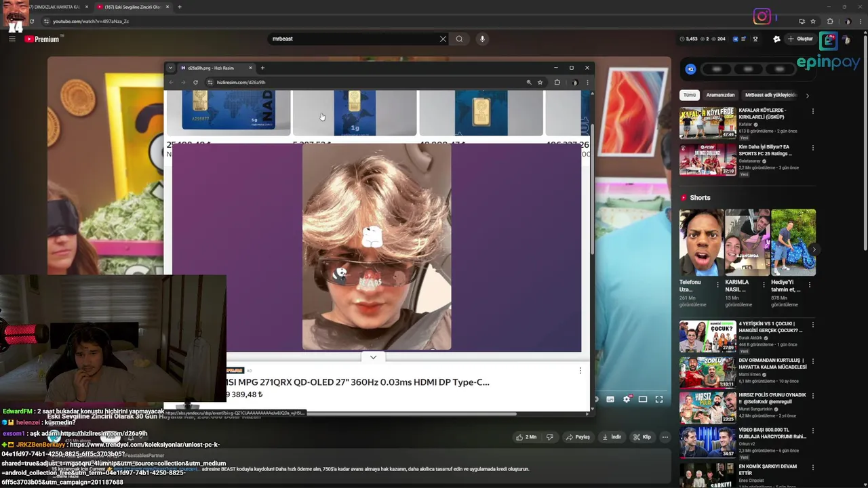Zoom icon in Hızlı Resim address bar

coord(528,82)
